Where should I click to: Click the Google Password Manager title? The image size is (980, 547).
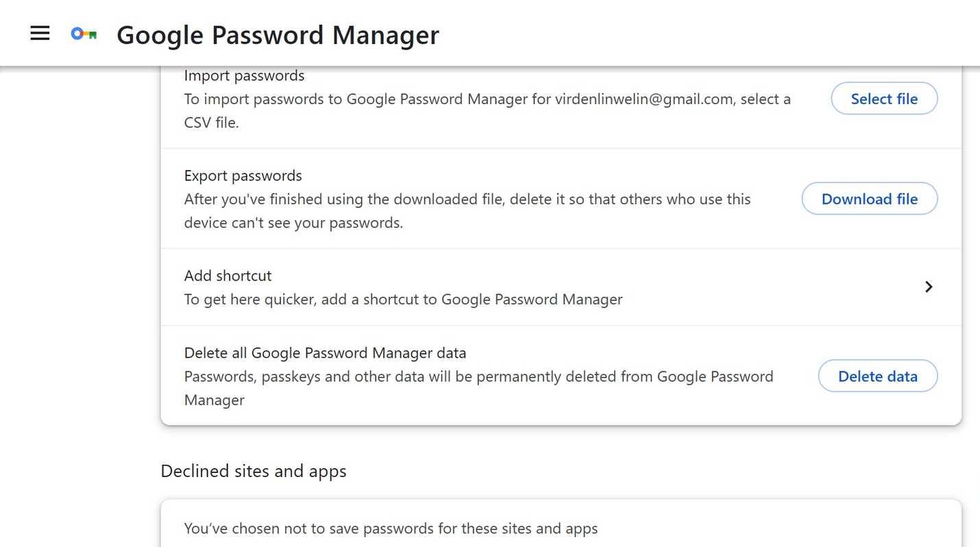pos(278,35)
